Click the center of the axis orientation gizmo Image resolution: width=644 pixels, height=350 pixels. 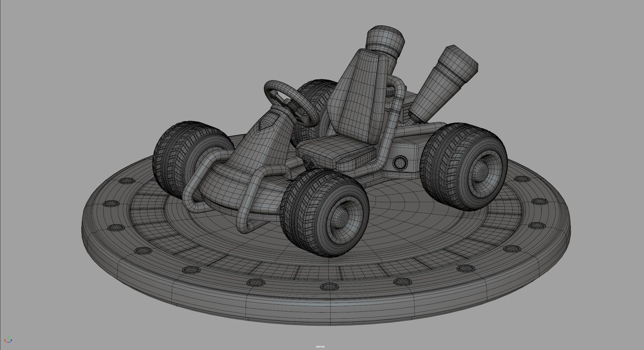coord(8,342)
